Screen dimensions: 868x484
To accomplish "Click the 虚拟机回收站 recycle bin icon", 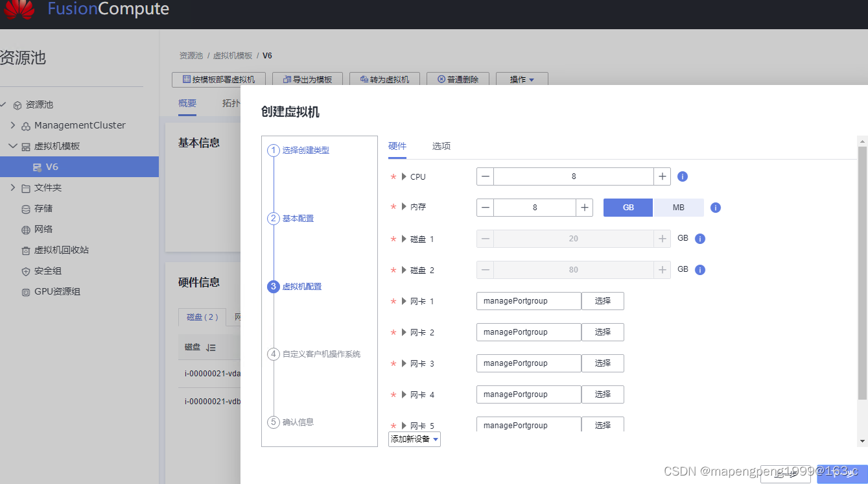I will 26,250.
